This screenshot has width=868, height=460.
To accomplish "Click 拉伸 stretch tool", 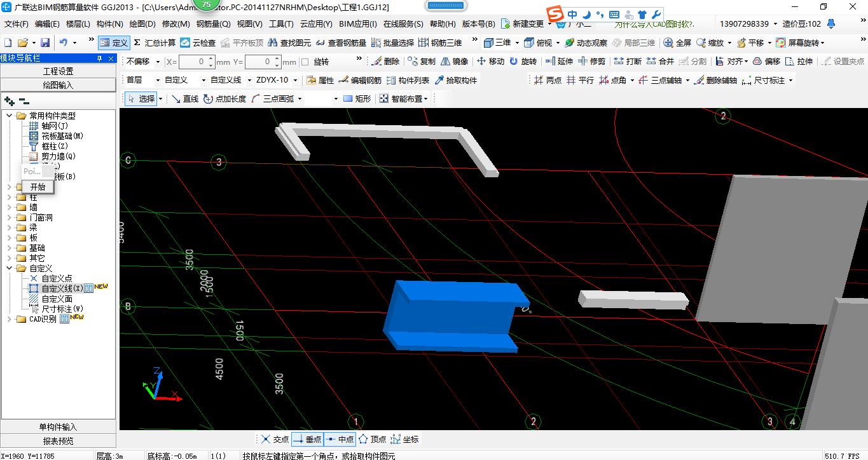I will coord(799,62).
